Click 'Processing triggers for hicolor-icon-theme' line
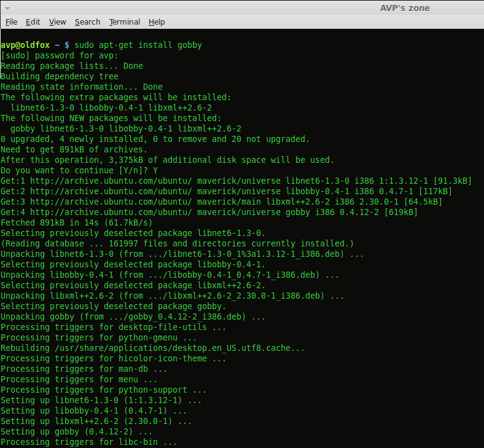This screenshot has height=448, width=484. click(x=113, y=359)
